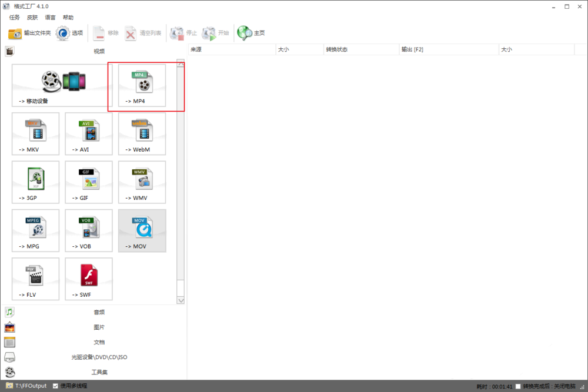The width and height of the screenshot is (588, 392).
Task: Click the format panel scrollbar up arrow
Action: click(181, 63)
